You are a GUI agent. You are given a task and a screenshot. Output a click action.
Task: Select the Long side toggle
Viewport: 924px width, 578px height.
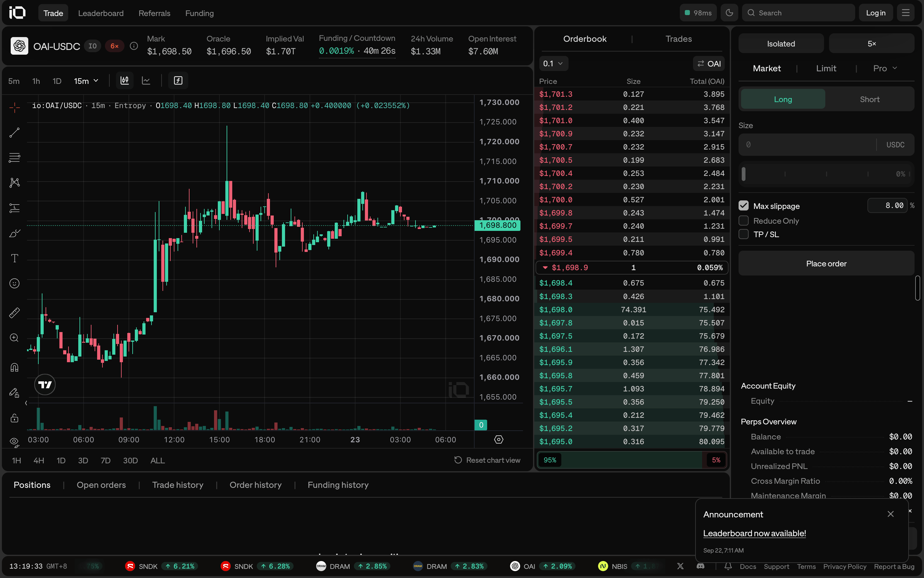(x=783, y=99)
